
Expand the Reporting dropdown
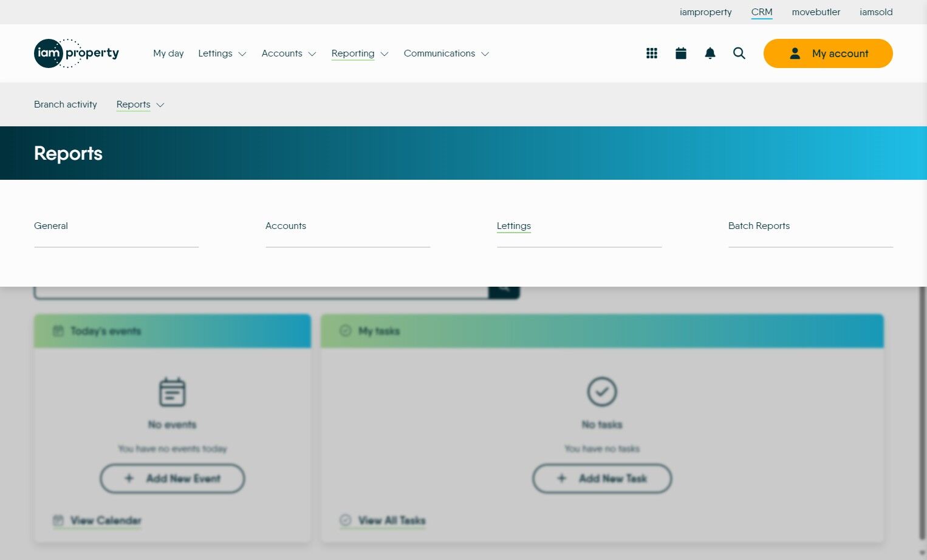(360, 53)
